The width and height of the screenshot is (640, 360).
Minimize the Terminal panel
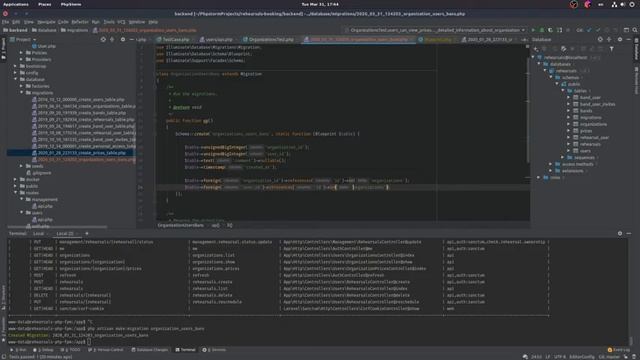[x=629, y=233]
